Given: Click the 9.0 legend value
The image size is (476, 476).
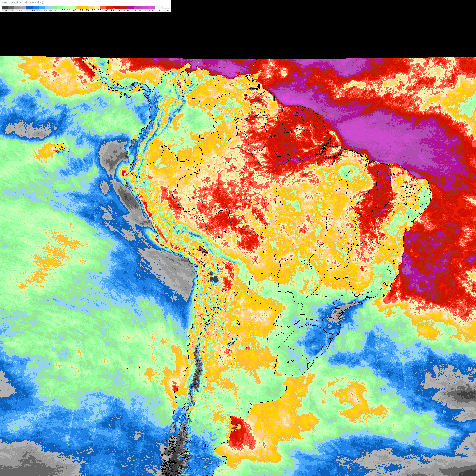Looking at the screenshot, I should [x=112, y=10].
